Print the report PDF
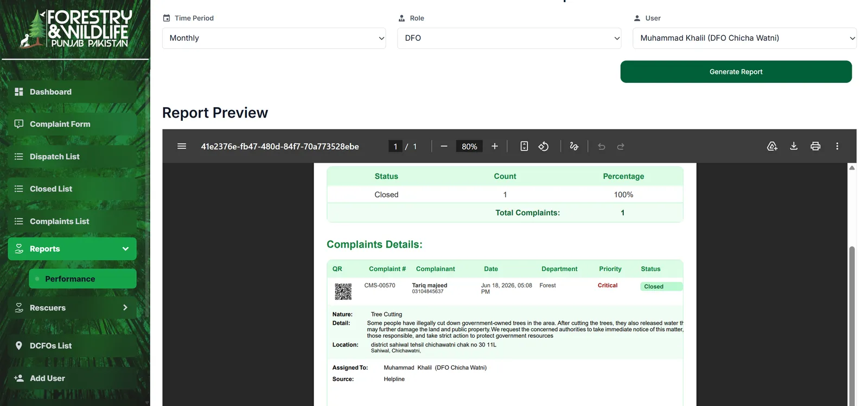868x406 pixels. 815,146
